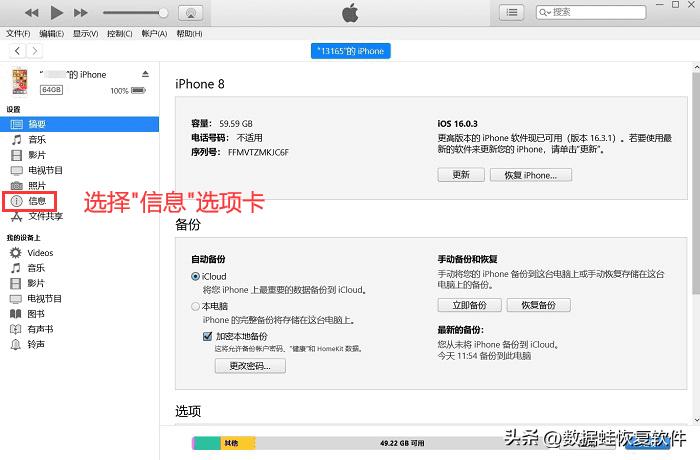Click the "13165"的 iPhone device tab
This screenshot has width=700, height=460.
[x=350, y=51]
